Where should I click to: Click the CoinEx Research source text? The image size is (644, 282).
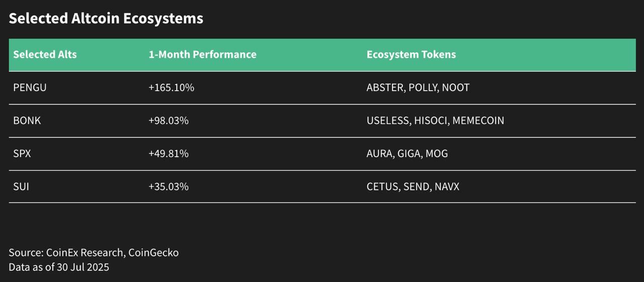85,253
